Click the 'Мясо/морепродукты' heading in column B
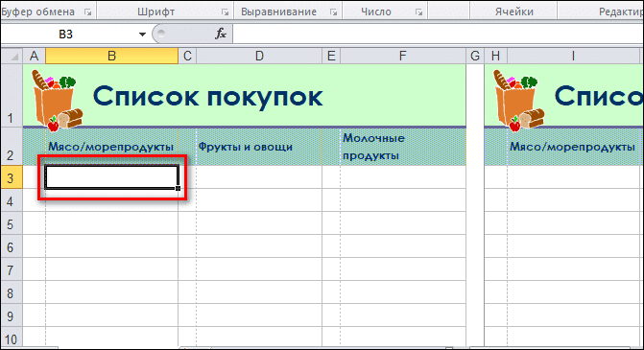The height and width of the screenshot is (350, 644). click(111, 147)
